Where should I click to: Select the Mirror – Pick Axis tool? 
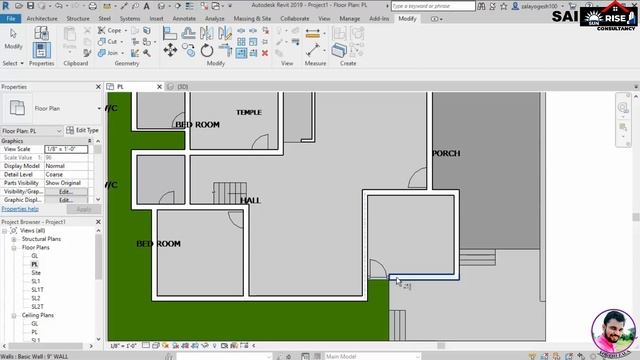coord(207,33)
